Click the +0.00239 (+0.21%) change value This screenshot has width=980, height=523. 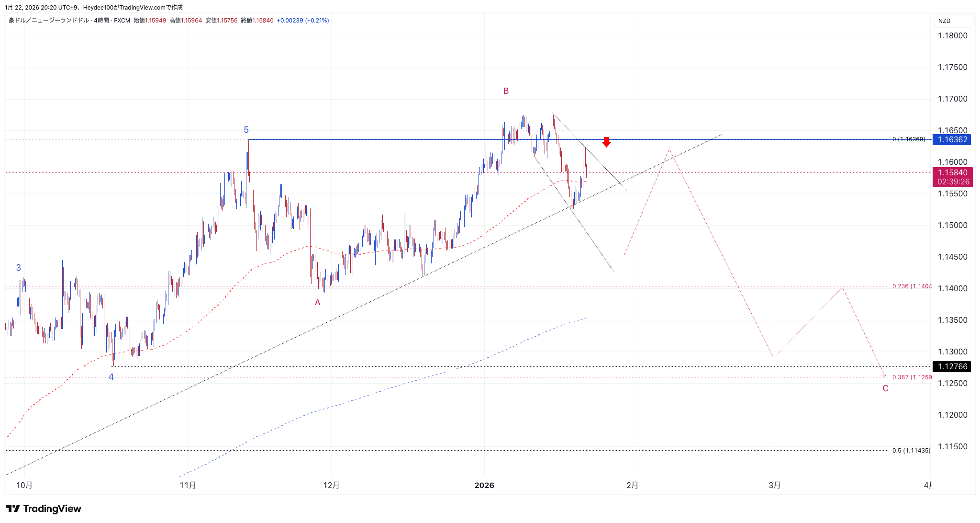303,21
